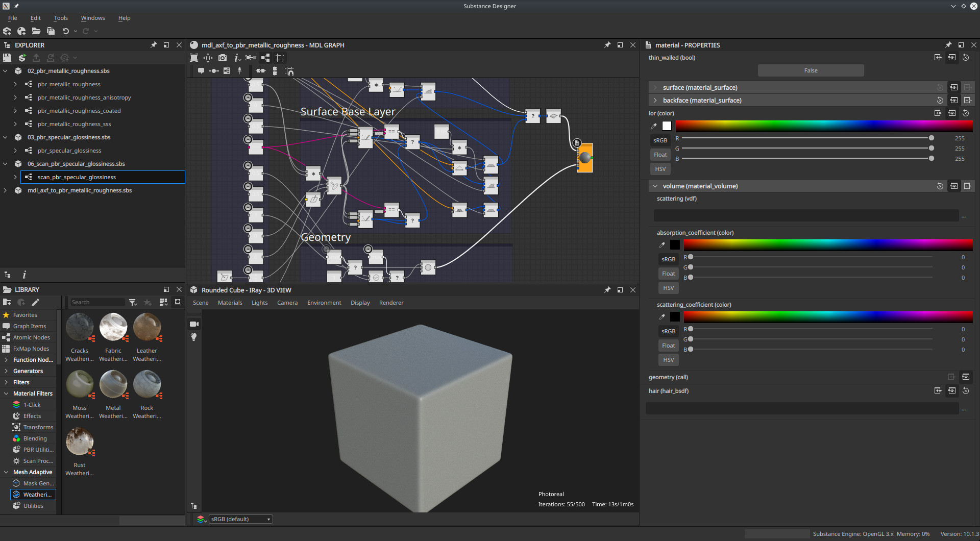Collapse volume (material_volume) section
This screenshot has width=980, height=541.
[655, 186]
